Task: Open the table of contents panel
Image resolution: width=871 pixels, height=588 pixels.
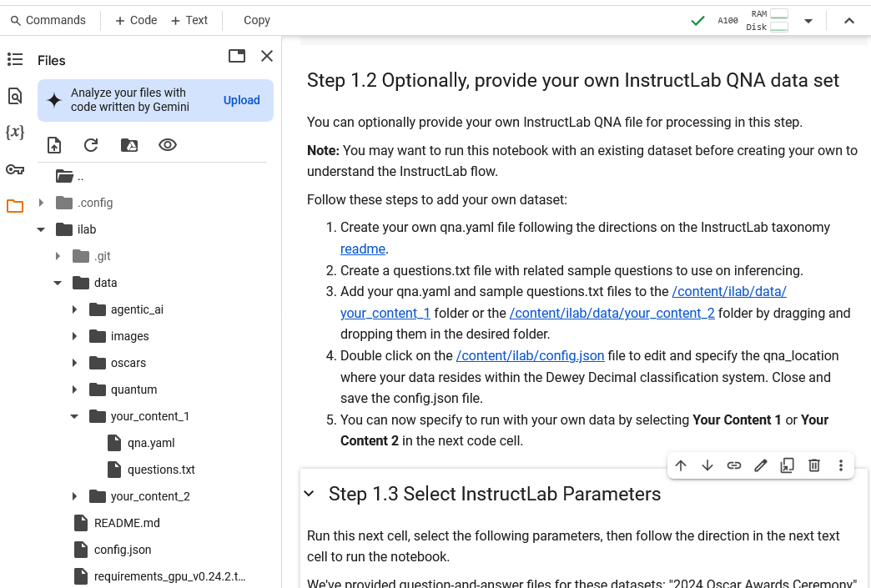Action: pos(14,59)
